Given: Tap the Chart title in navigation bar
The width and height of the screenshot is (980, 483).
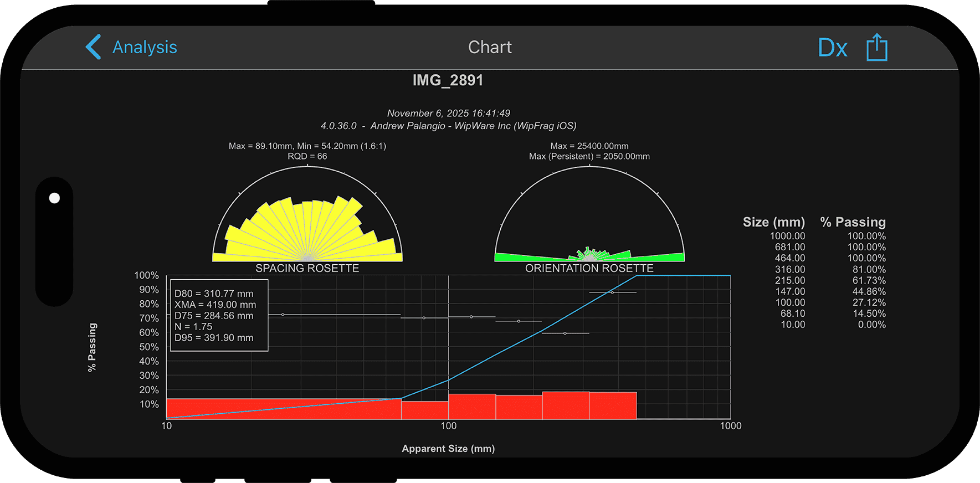Looking at the screenshot, I should [490, 48].
